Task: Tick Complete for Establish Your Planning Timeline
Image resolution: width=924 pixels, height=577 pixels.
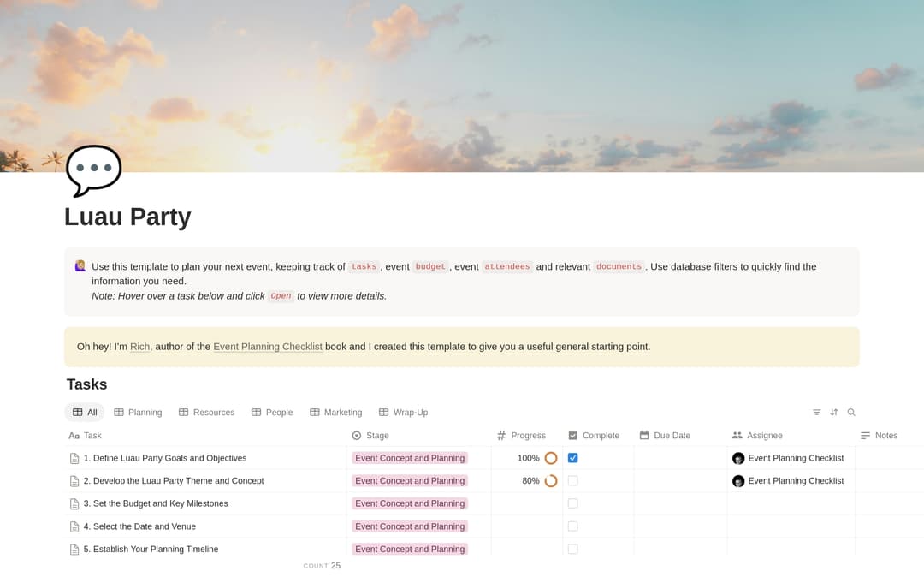Action: click(x=572, y=549)
